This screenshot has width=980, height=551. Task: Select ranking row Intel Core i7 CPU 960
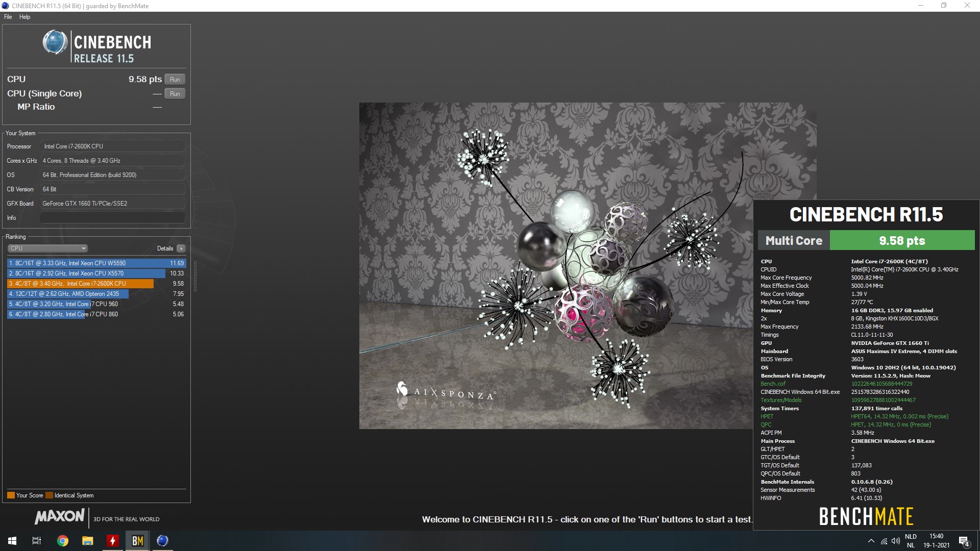click(x=96, y=304)
